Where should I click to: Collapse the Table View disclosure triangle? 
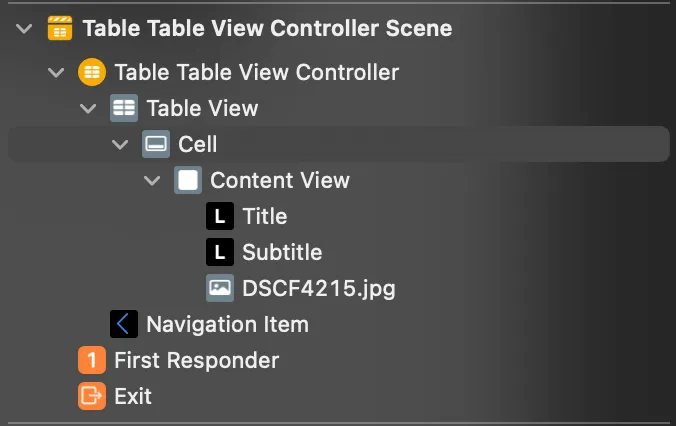89,108
